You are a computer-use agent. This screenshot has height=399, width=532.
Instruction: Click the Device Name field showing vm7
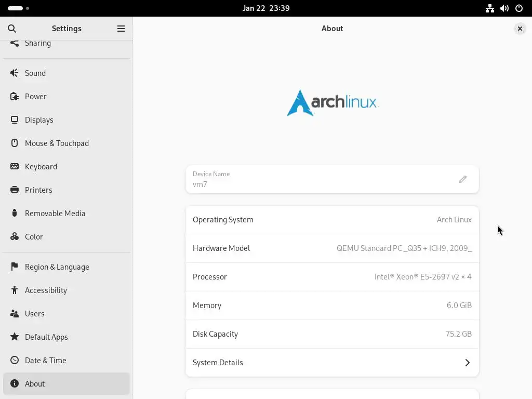point(332,179)
